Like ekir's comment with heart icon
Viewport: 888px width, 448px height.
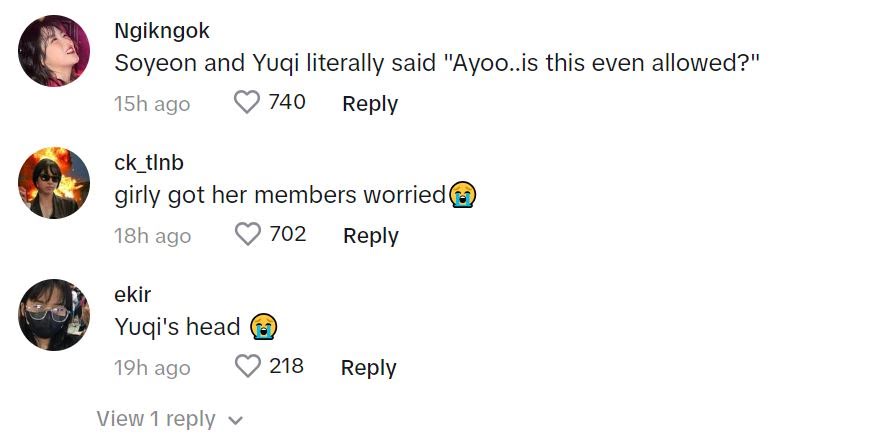pos(247,366)
